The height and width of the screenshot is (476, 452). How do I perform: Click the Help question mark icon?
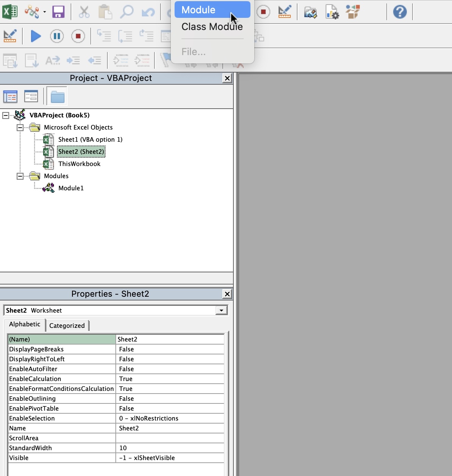tap(400, 11)
